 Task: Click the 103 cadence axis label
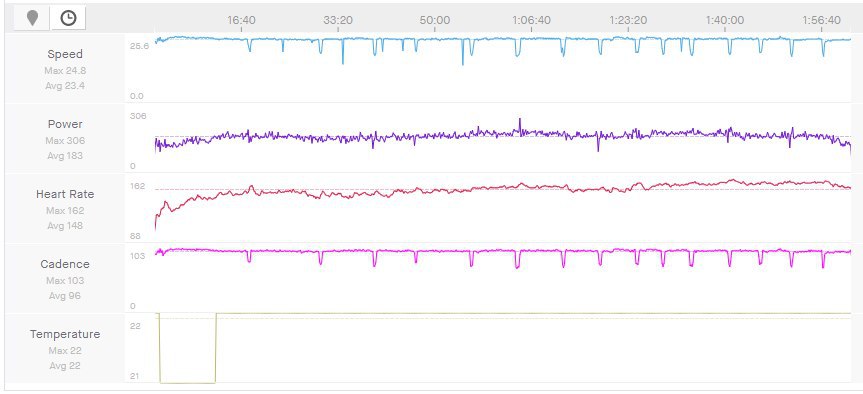pos(138,256)
